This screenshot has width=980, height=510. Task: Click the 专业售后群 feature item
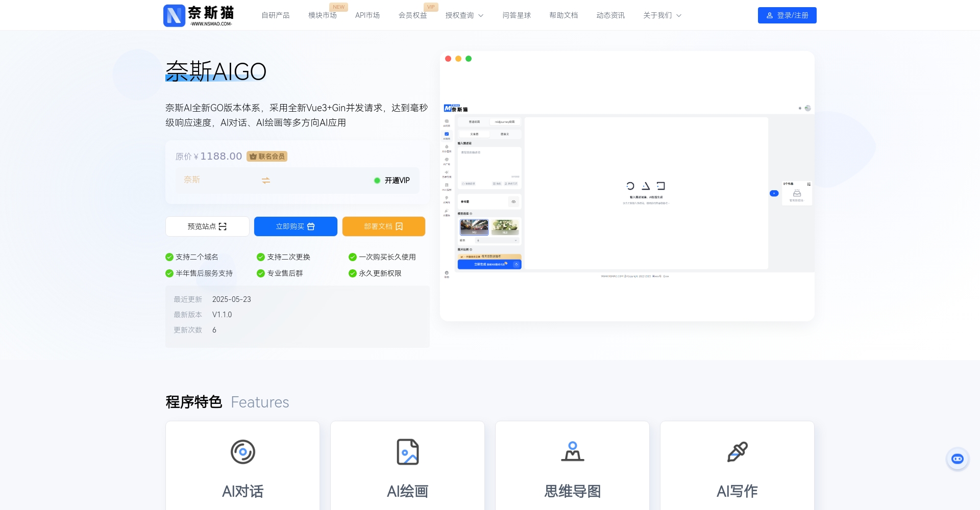click(x=280, y=273)
